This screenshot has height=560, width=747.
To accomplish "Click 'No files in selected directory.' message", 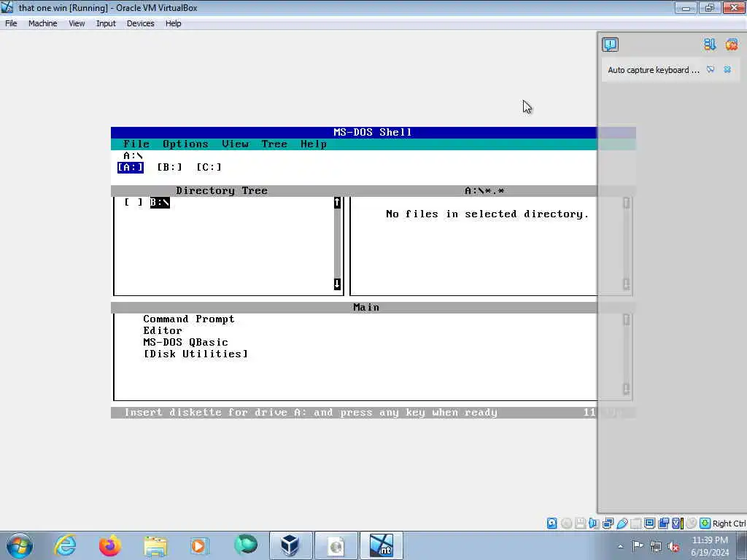I will [x=487, y=214].
